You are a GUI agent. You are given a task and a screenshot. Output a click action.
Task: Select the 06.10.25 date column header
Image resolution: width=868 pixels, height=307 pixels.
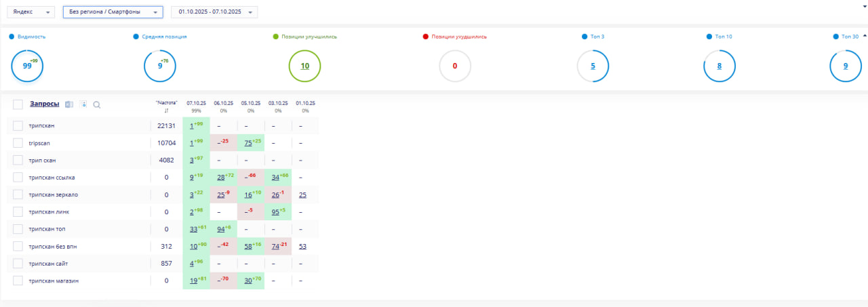(x=224, y=103)
